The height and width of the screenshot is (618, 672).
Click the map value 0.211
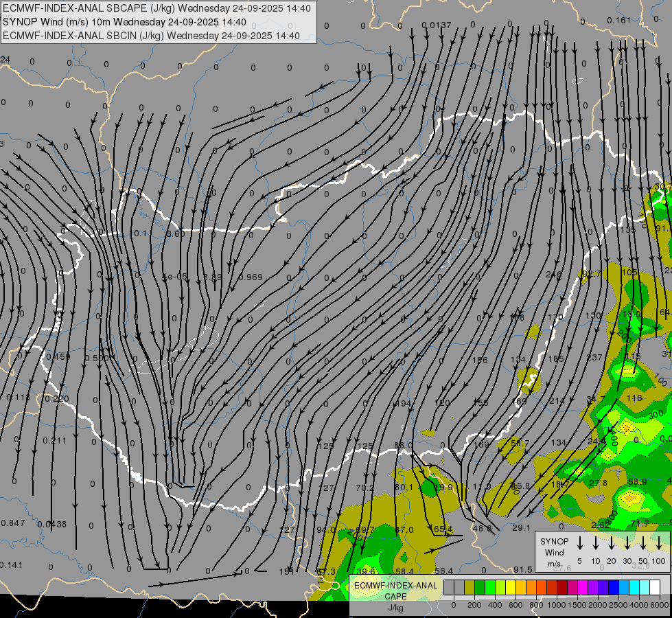click(55, 440)
